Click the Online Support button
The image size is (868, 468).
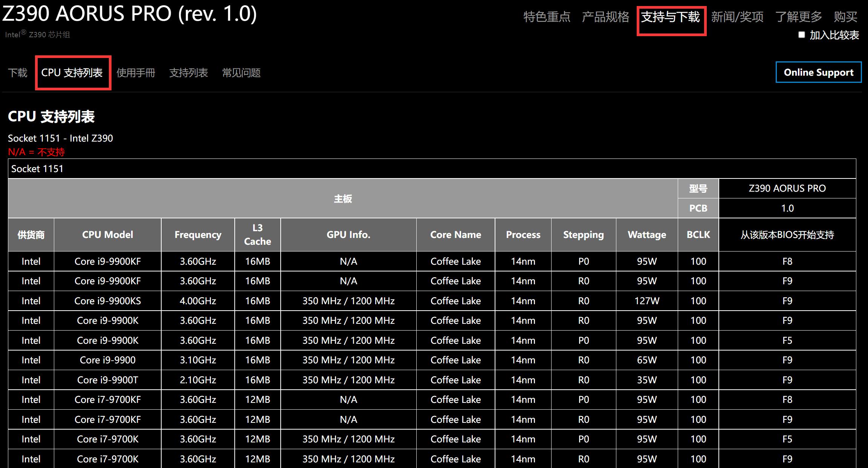pos(818,72)
